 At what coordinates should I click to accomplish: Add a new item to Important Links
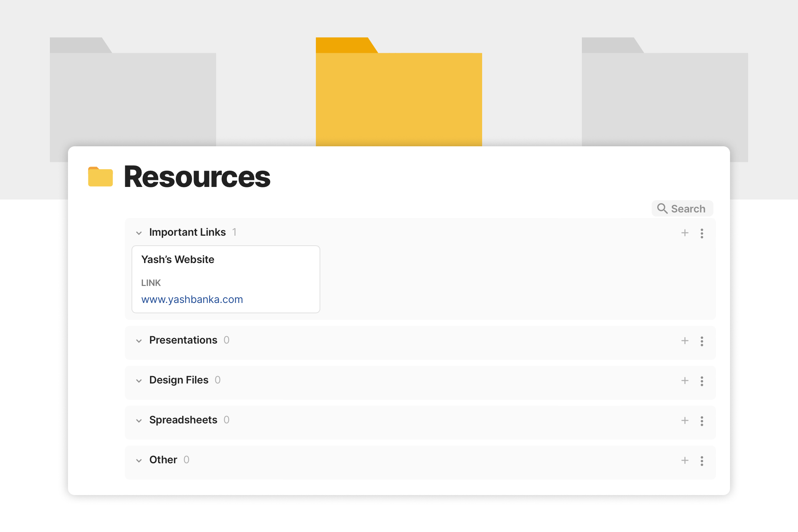685,233
